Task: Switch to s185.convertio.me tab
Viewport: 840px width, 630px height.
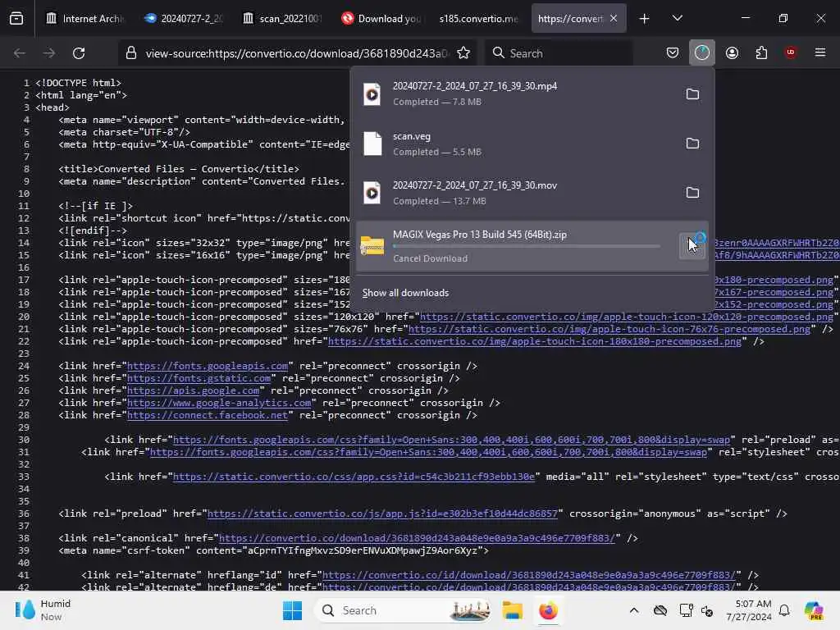Action: click(x=479, y=19)
